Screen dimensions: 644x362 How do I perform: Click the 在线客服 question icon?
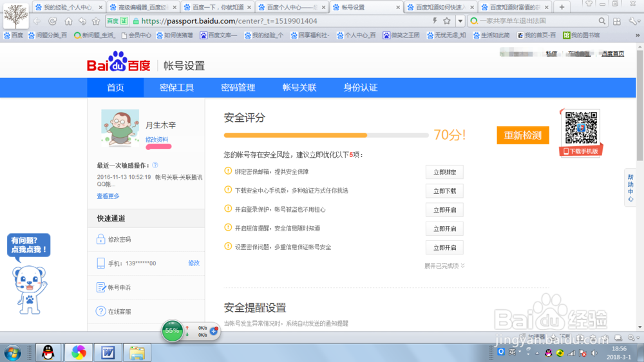pos(100,312)
